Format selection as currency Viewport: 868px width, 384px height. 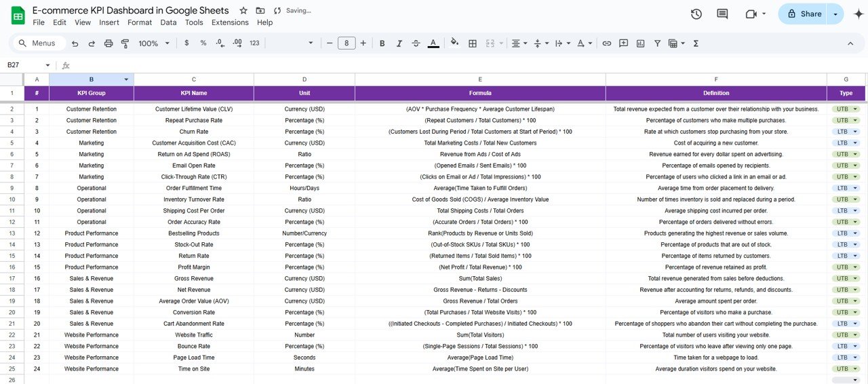(186, 43)
